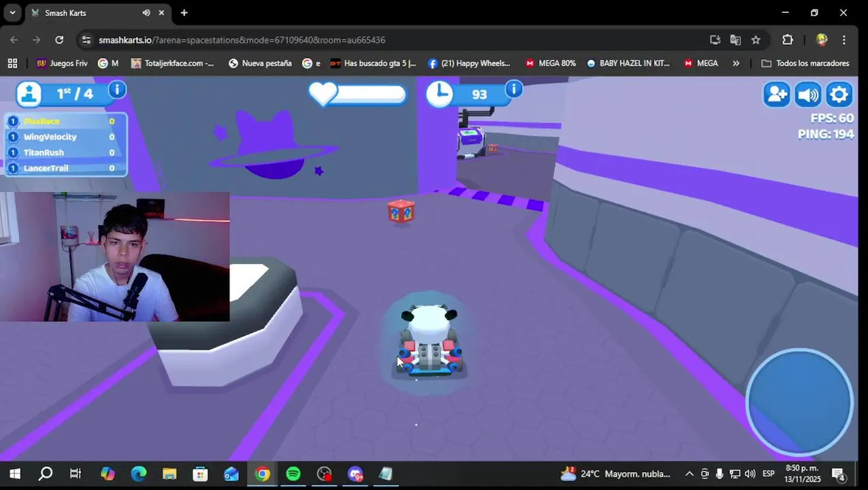Install app icon in address bar
This screenshot has height=490, width=868.
[x=715, y=40]
